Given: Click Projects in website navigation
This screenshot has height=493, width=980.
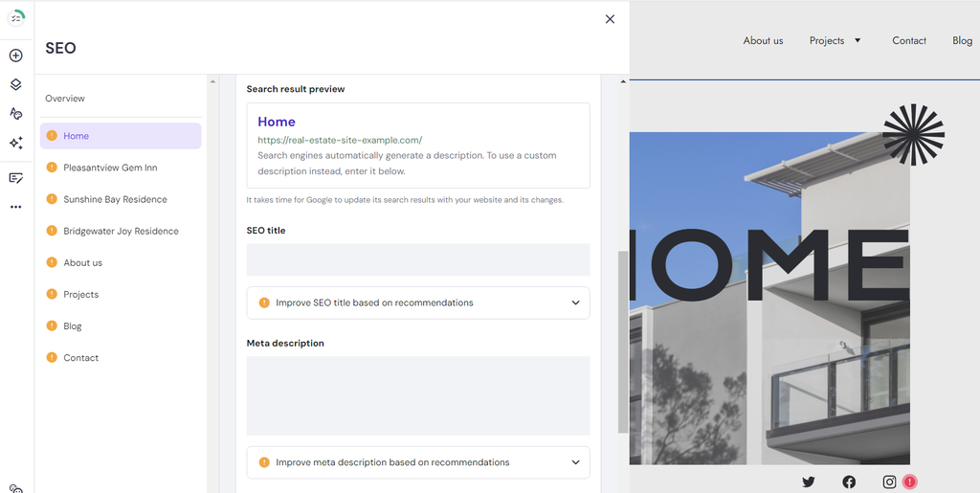Looking at the screenshot, I should pyautogui.click(x=827, y=40).
